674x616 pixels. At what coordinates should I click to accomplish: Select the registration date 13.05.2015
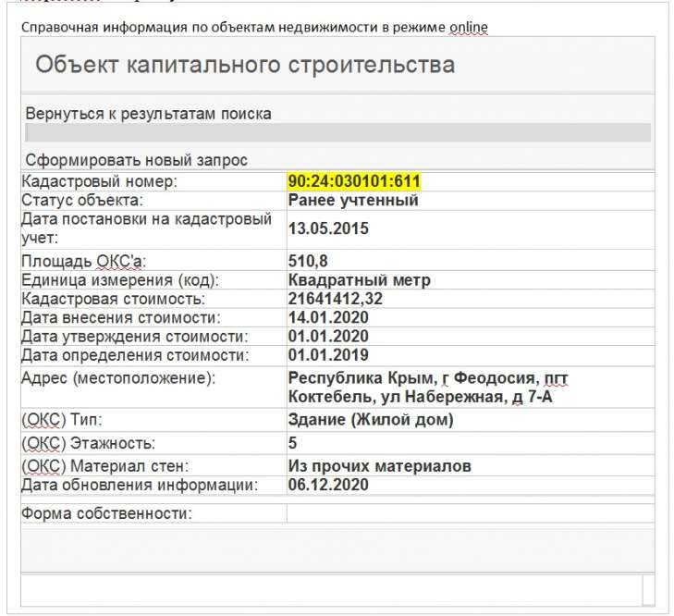click(328, 228)
